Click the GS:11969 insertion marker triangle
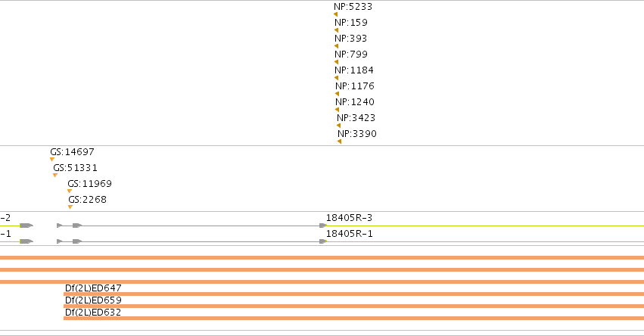 (70, 191)
